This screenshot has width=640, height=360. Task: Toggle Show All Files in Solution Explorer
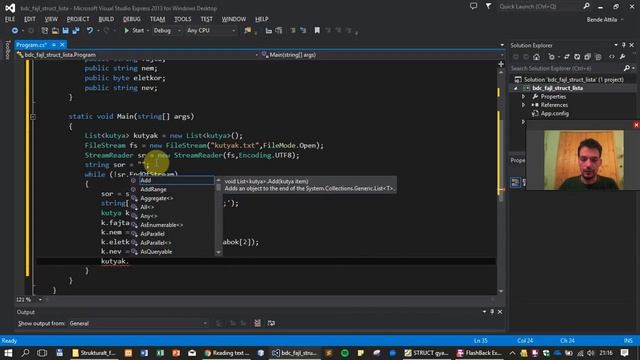598,57
